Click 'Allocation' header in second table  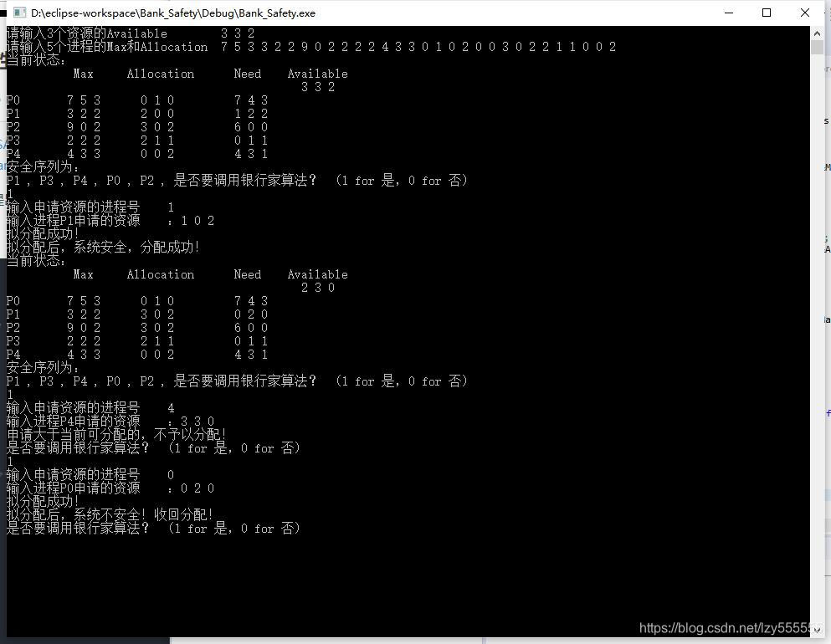click(x=161, y=274)
